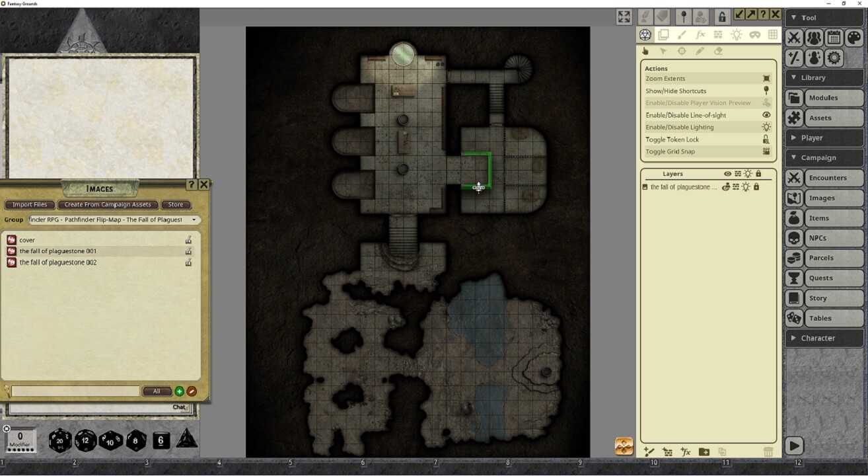Select the fall of plaguestone layer row
This screenshot has width=868, height=476.
point(708,187)
